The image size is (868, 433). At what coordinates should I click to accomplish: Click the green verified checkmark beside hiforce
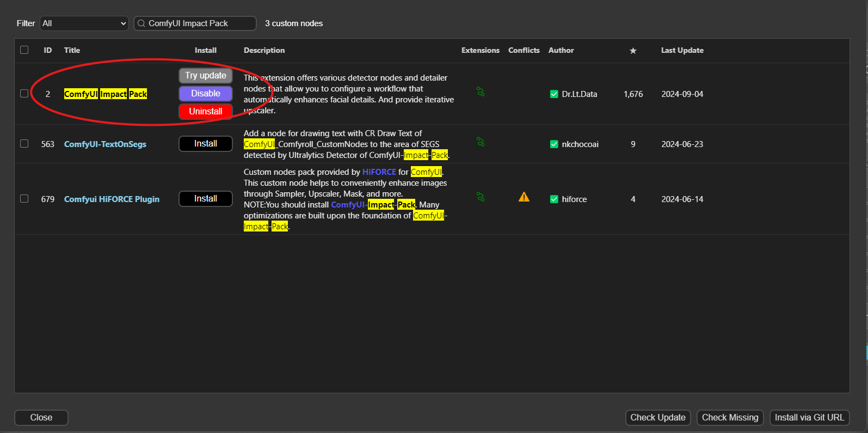pos(554,199)
